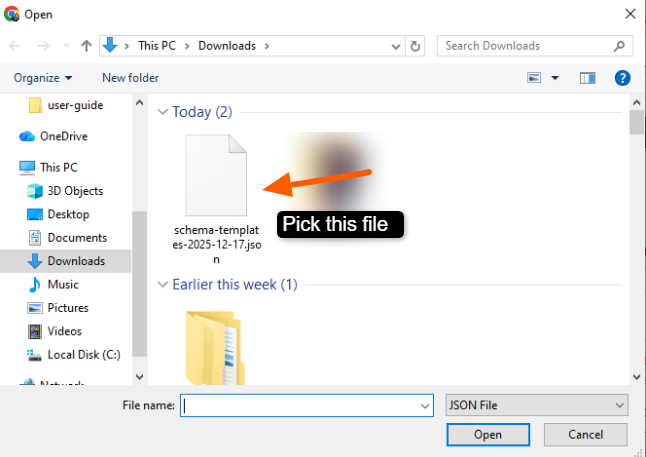646x457 pixels.
Task: Click the Downloads icon in address bar
Action: [x=110, y=45]
